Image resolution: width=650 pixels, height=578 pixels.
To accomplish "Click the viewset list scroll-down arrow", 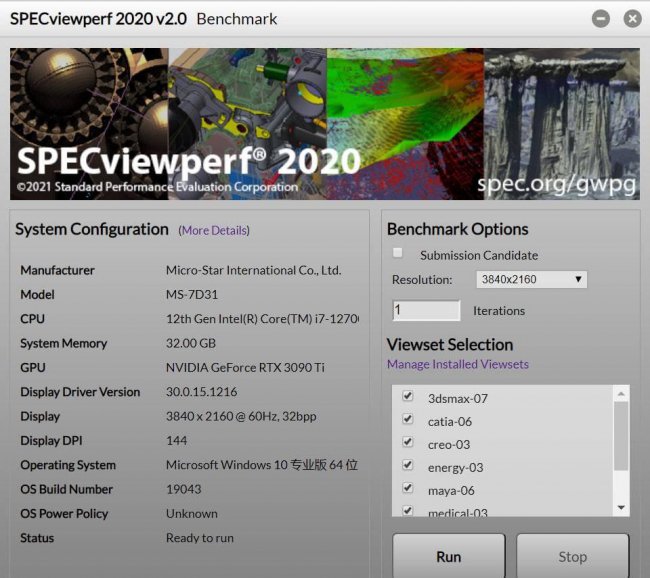I will point(621,508).
